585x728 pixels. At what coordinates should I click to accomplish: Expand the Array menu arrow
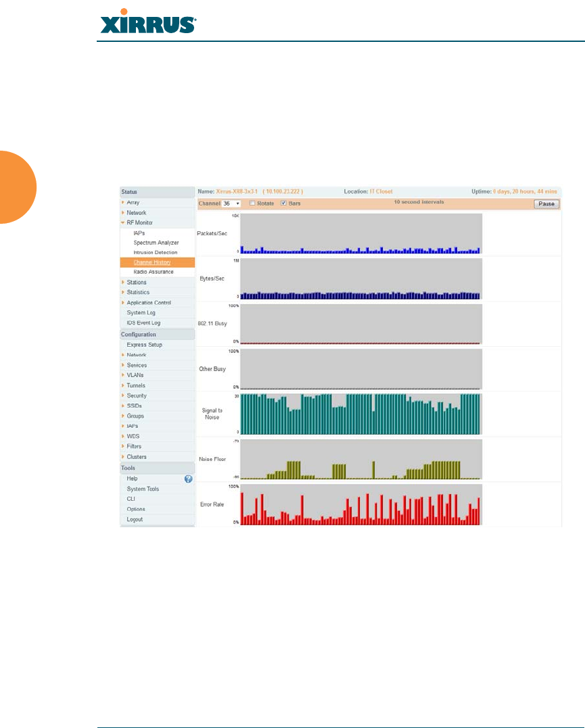pyautogui.click(x=123, y=202)
